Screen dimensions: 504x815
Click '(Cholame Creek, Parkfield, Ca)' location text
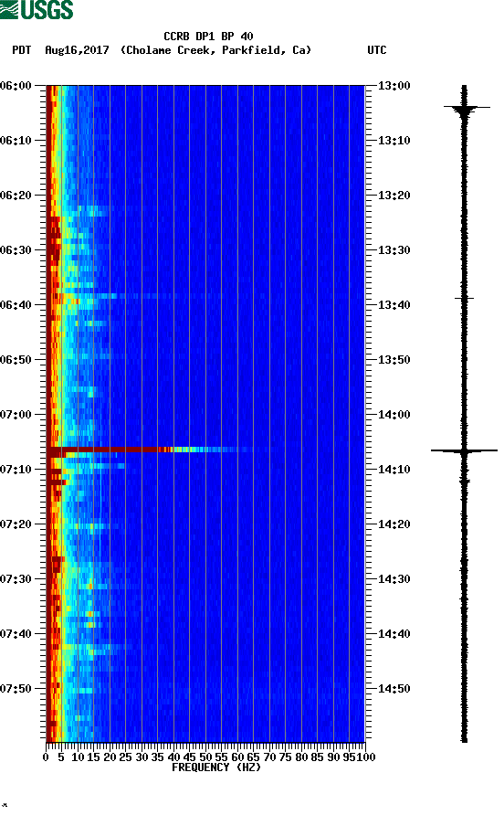coord(215,50)
